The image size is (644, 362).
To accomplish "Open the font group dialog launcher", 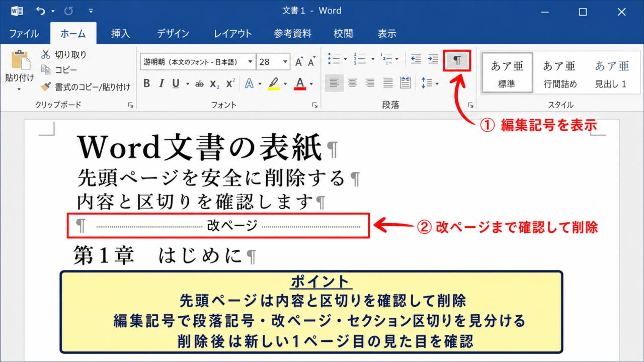I will (x=315, y=105).
